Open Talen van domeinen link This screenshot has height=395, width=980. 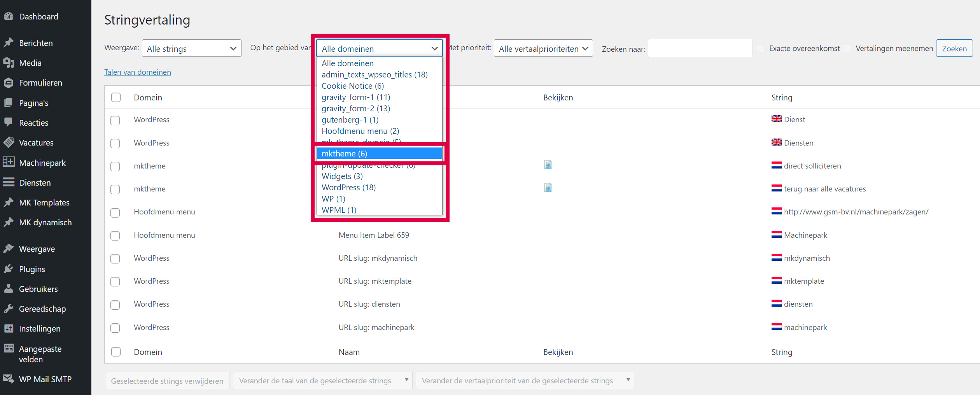(138, 72)
